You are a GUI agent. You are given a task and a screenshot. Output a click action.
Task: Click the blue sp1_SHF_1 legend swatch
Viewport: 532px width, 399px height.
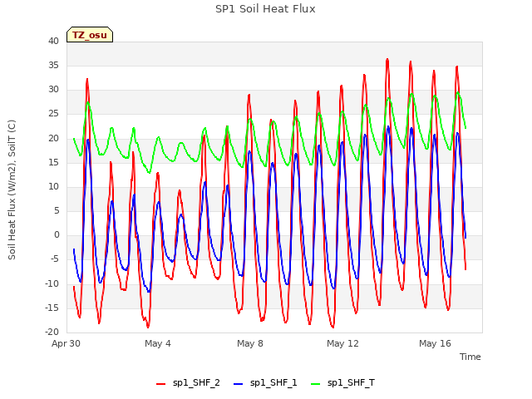tap(239, 384)
